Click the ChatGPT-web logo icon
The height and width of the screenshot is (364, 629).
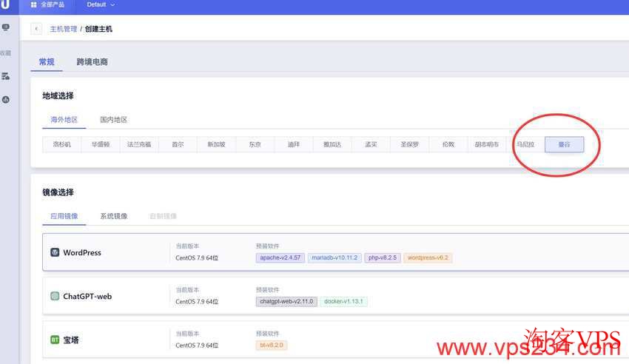55,296
